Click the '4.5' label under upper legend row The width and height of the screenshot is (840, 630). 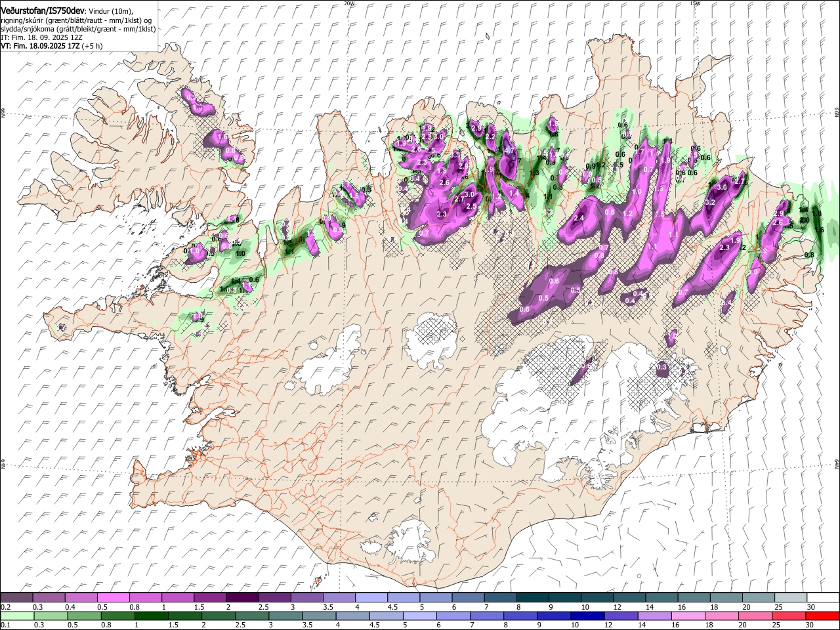[392, 606]
